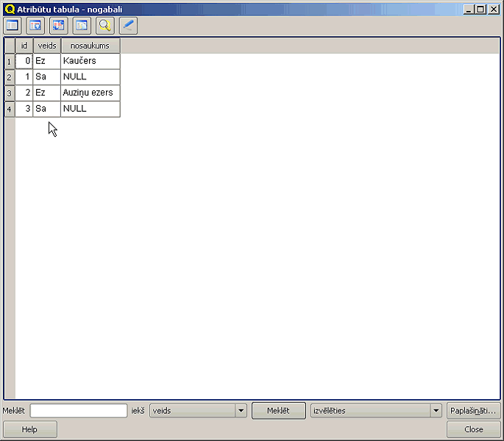Toggle editing mode with pencil icon
504x441 pixels.
pyautogui.click(x=128, y=26)
